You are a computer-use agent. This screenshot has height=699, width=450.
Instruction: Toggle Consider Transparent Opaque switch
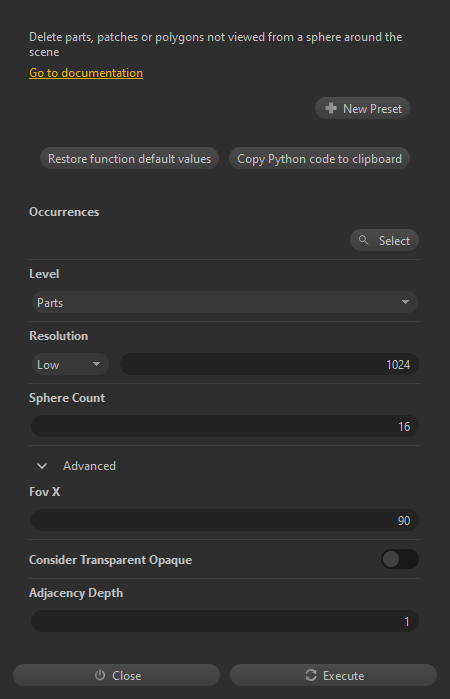[x=400, y=559]
